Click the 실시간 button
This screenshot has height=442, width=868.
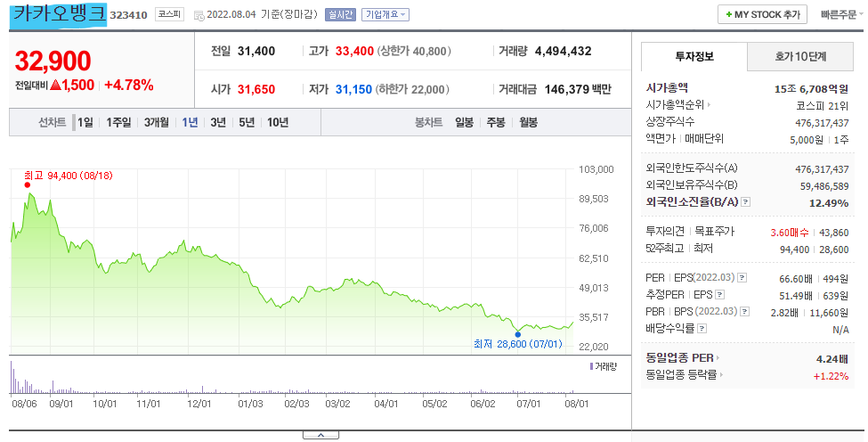(x=340, y=15)
